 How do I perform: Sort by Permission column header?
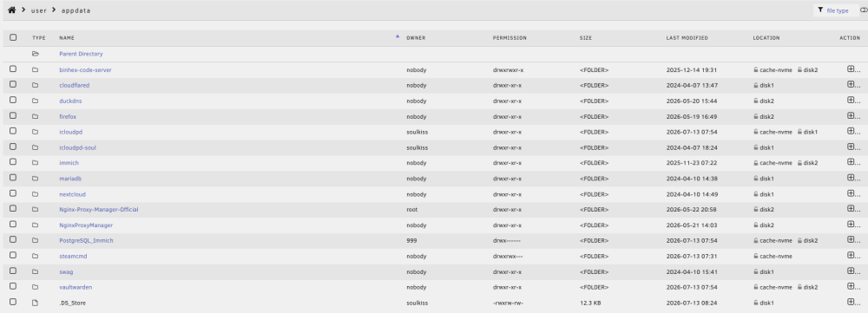click(510, 38)
